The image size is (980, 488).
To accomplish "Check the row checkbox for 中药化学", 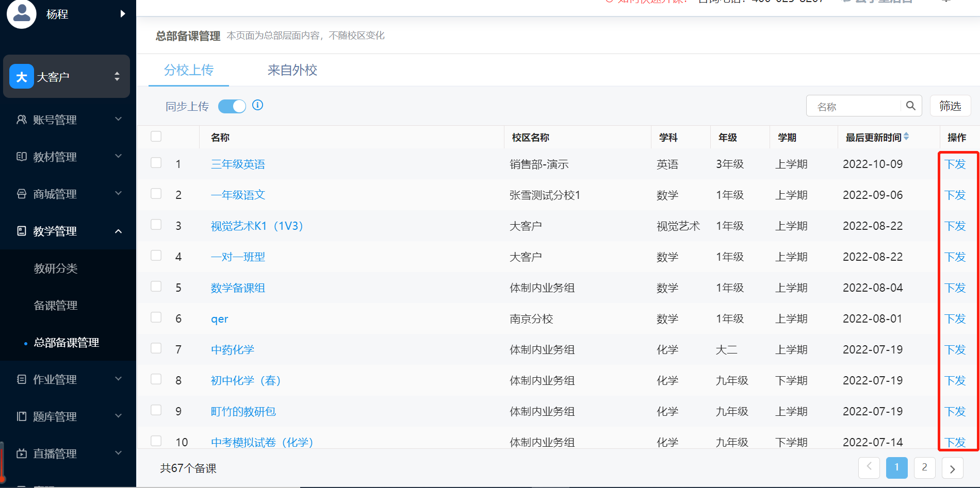I will tap(156, 348).
